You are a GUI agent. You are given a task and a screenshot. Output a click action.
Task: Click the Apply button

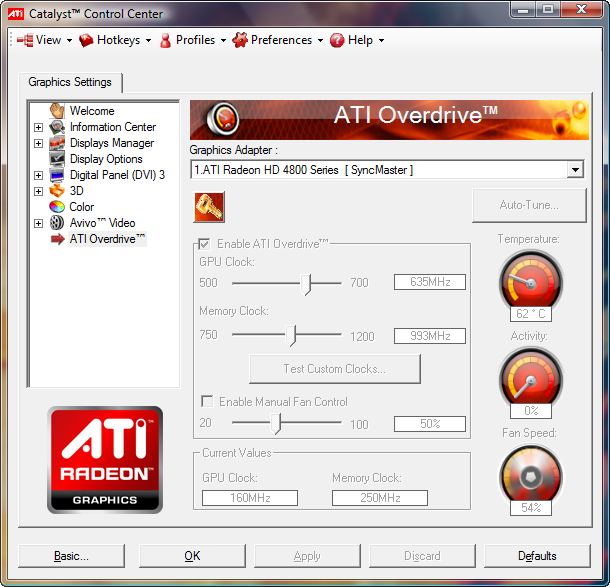click(x=307, y=556)
